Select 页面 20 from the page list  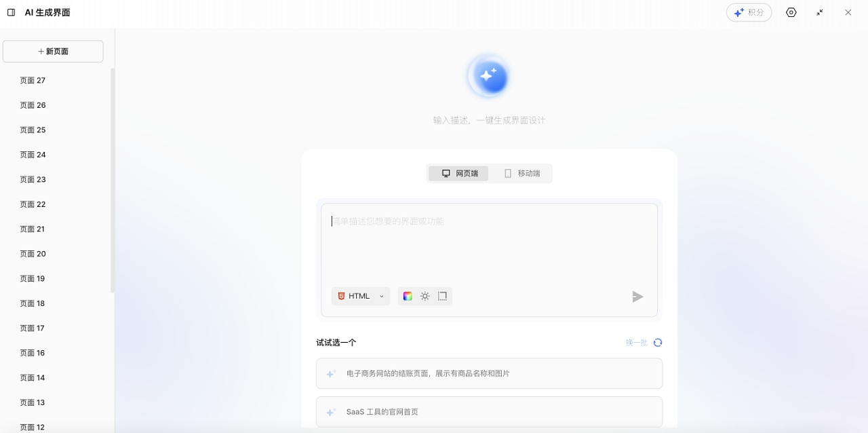click(33, 253)
